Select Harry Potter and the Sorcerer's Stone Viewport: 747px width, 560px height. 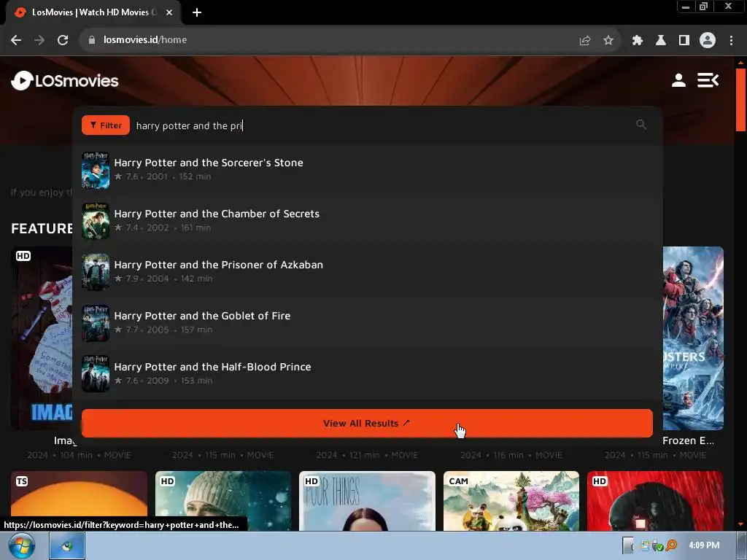pyautogui.click(x=367, y=169)
